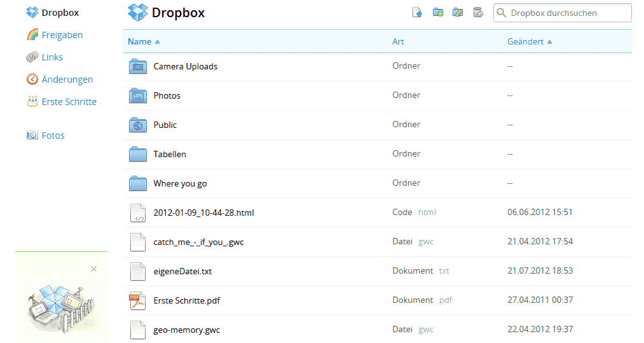The width and height of the screenshot is (644, 343).
Task: Open the Photos folder name
Action: click(x=167, y=95)
